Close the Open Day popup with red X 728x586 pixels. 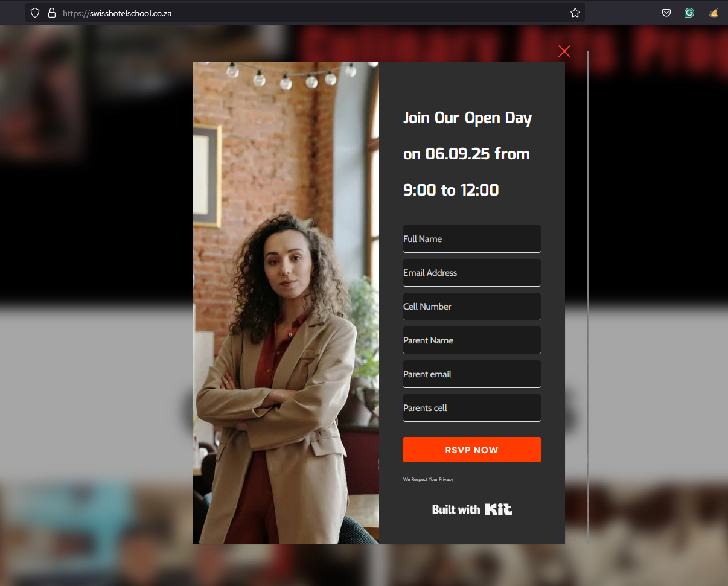coord(564,51)
